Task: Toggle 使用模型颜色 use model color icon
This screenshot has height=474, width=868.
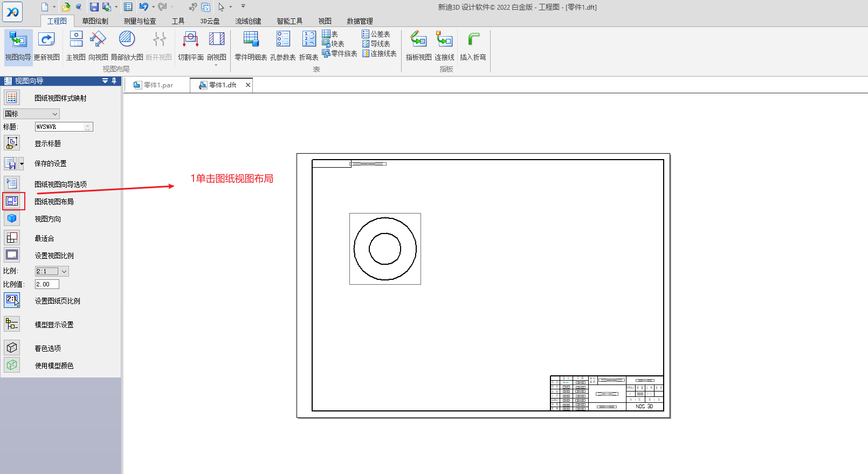Action: tap(12, 365)
